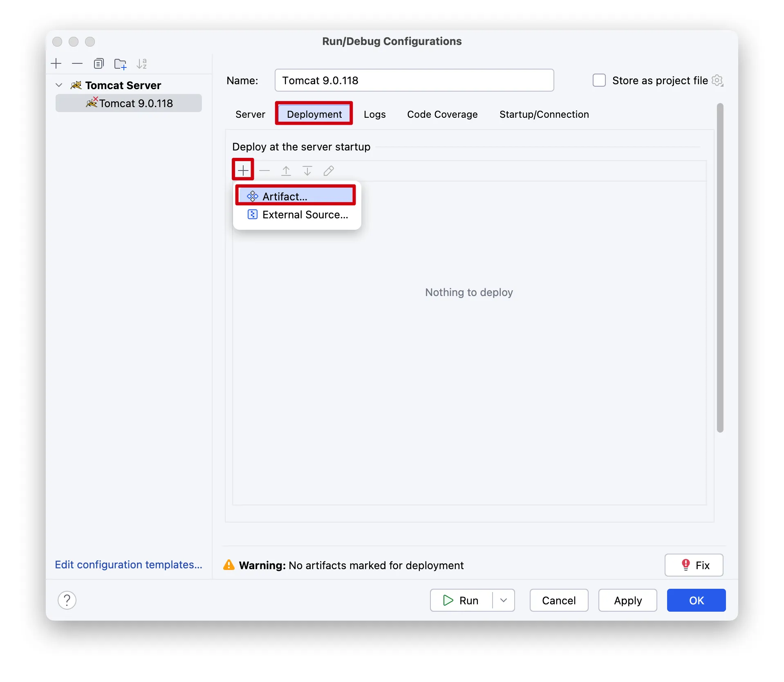Image resolution: width=784 pixels, height=682 pixels.
Task: Click the vertical scrollbar of the dialog
Action: tap(720, 268)
